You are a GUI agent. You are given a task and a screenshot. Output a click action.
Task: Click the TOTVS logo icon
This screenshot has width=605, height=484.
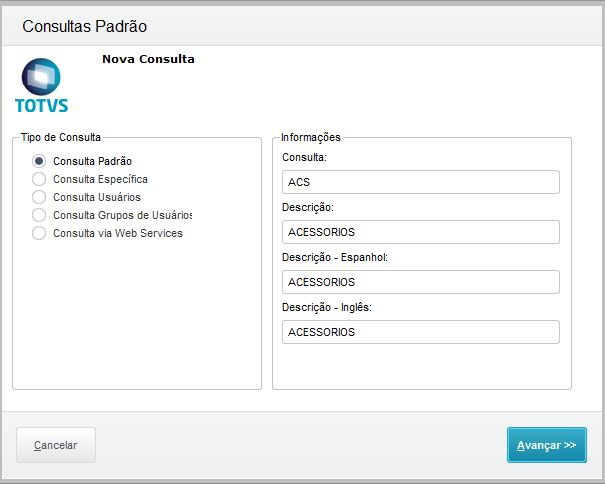pyautogui.click(x=41, y=77)
